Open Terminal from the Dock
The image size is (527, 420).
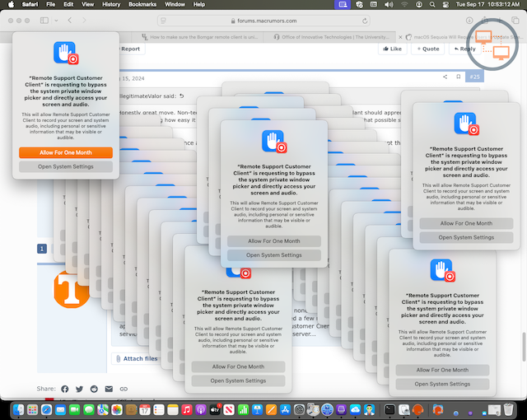pos(389,410)
